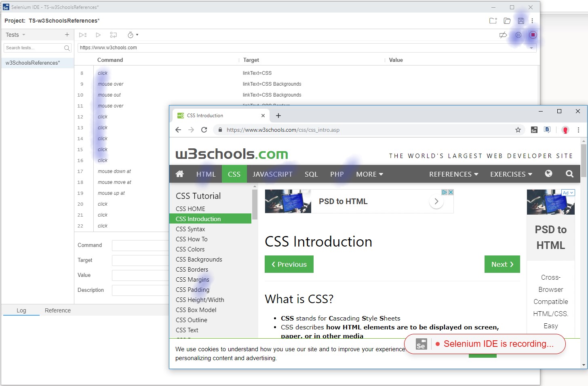Reload the w3schools page
The width and height of the screenshot is (588, 386).
pyautogui.click(x=204, y=130)
